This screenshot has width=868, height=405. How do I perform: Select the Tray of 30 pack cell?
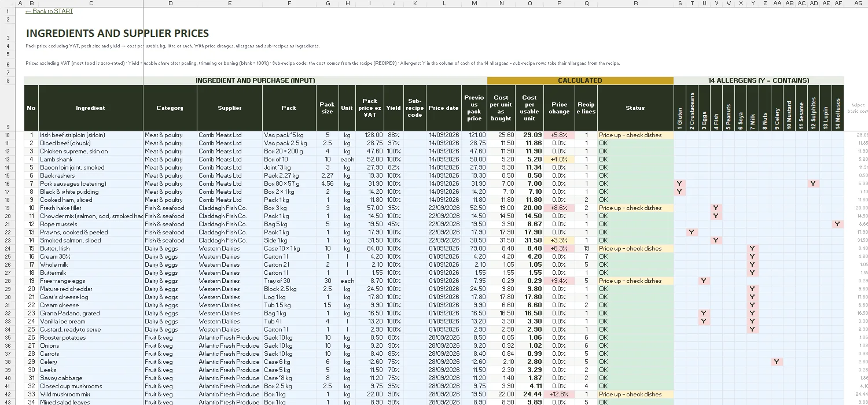[x=289, y=281]
